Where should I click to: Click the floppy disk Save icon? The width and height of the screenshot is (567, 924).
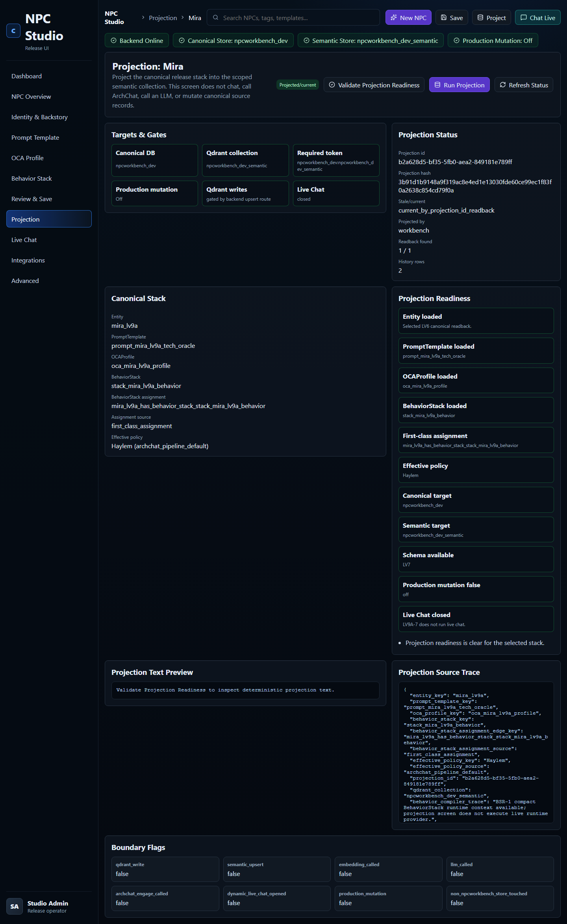(443, 18)
